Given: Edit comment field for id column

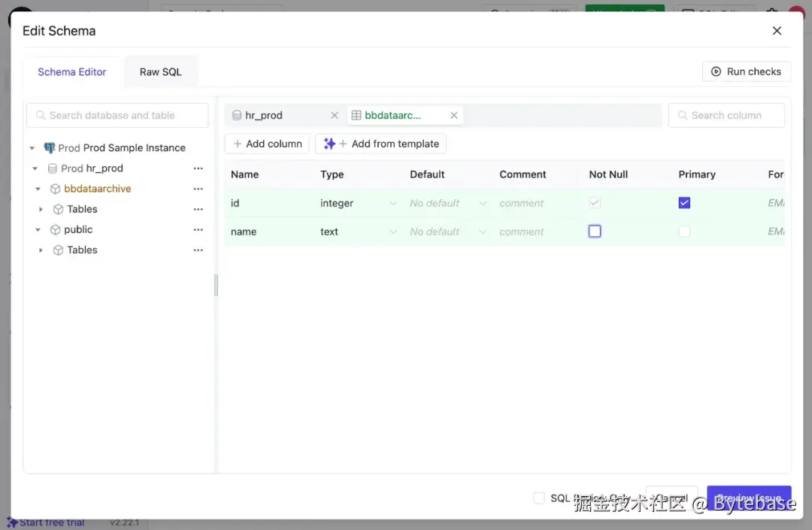Looking at the screenshot, I should coord(537,203).
